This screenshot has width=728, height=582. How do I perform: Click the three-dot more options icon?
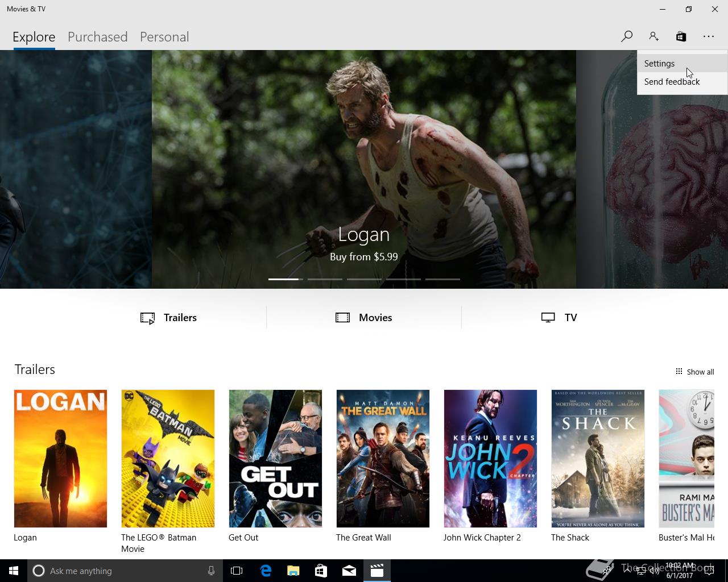point(708,36)
